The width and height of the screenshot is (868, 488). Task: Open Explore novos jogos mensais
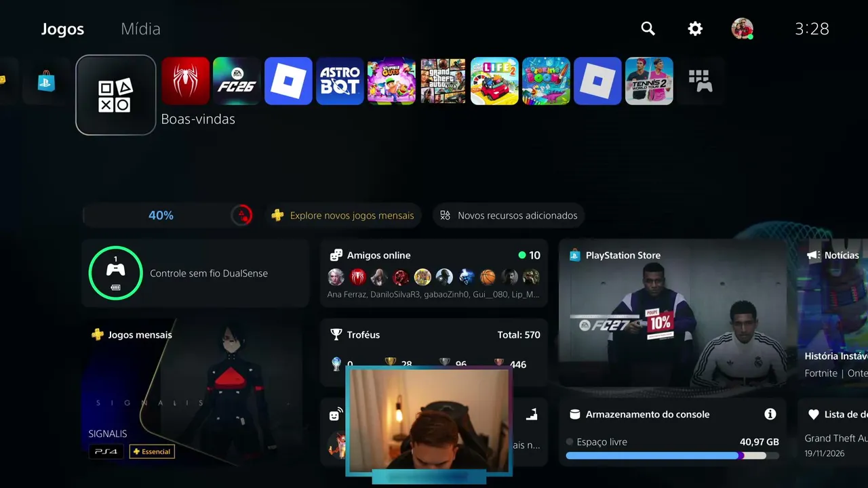tap(343, 216)
